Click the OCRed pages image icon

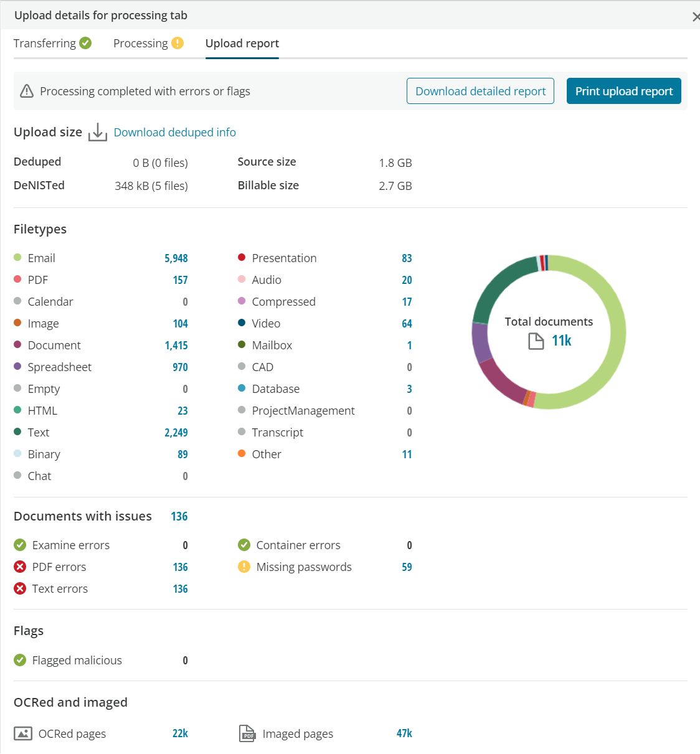(23, 733)
